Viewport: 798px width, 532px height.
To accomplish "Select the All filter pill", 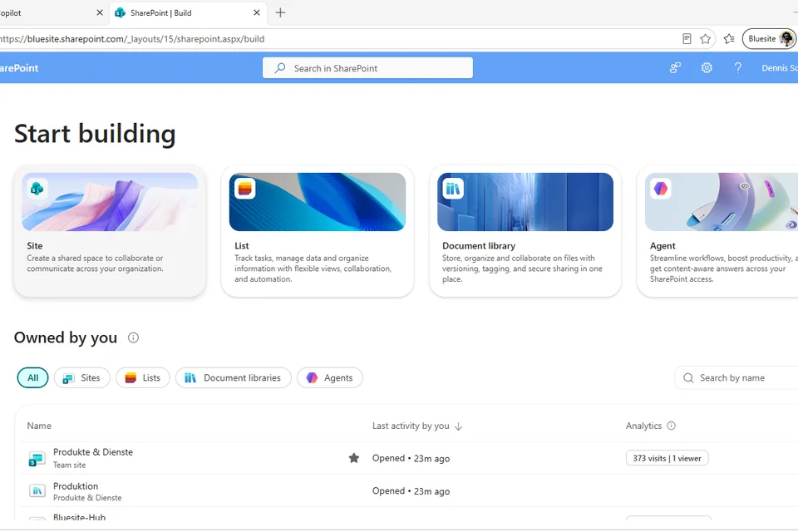I will coord(33,377).
